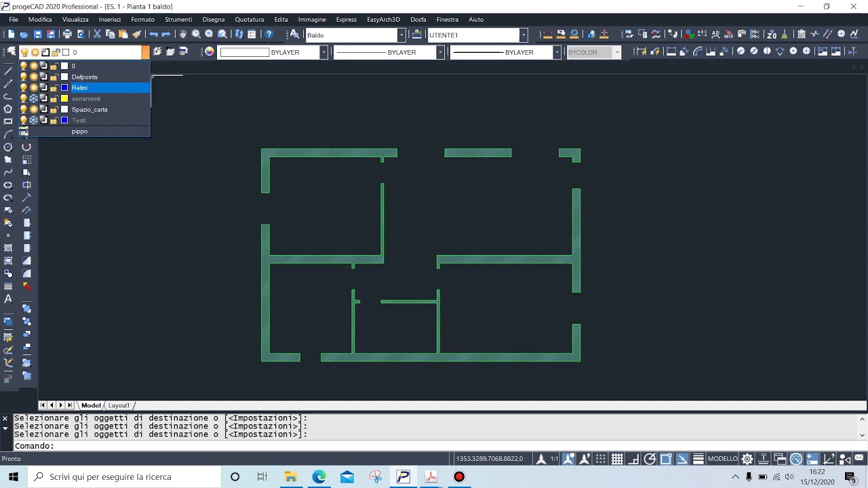Screen dimensions: 868x488
Task: Toggle Ortho mode in status bar
Action: click(x=633, y=459)
